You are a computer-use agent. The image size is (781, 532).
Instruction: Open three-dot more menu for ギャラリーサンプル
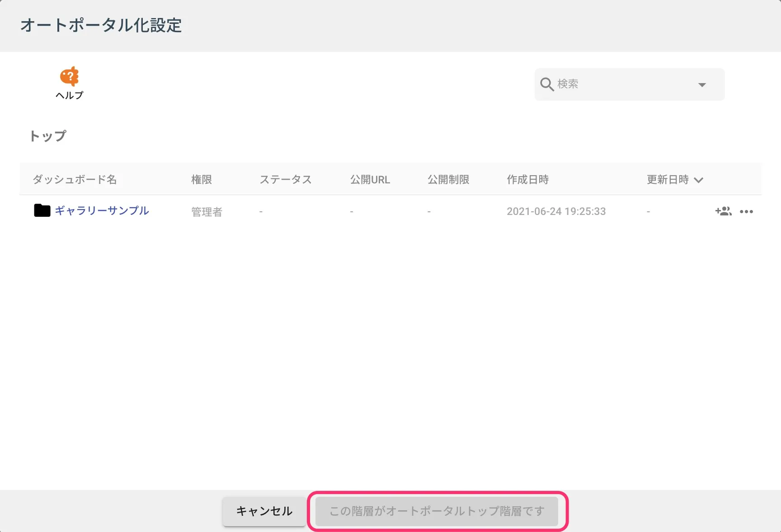coord(746,211)
